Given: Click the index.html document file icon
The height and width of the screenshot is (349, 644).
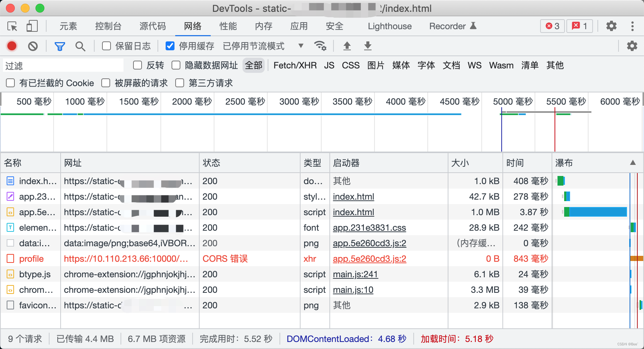Looking at the screenshot, I should 10,181.
